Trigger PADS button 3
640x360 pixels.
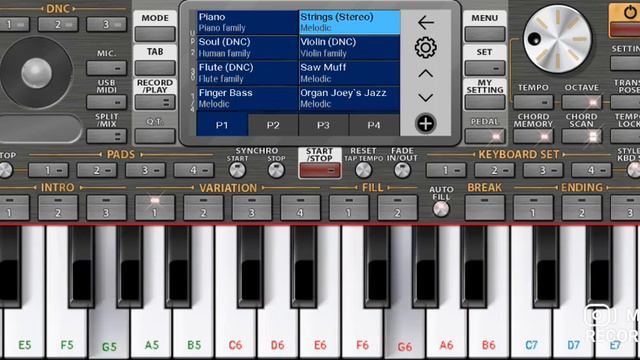[x=145, y=170]
